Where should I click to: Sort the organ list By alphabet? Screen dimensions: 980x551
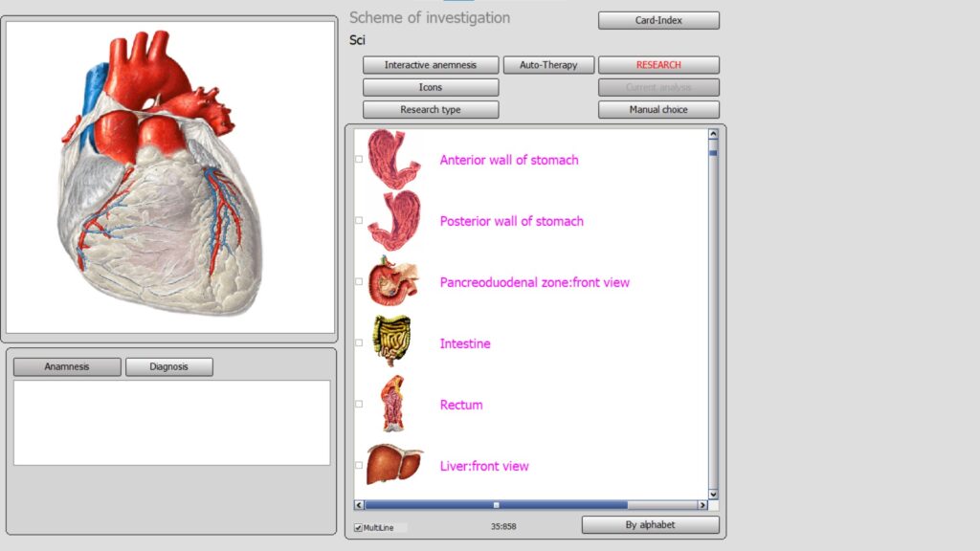coord(650,525)
